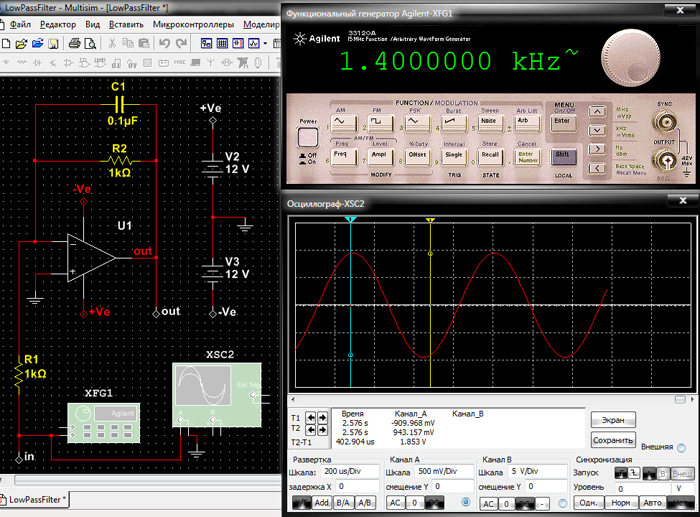
Task: Open the Редактор menu
Action: pyautogui.click(x=58, y=25)
